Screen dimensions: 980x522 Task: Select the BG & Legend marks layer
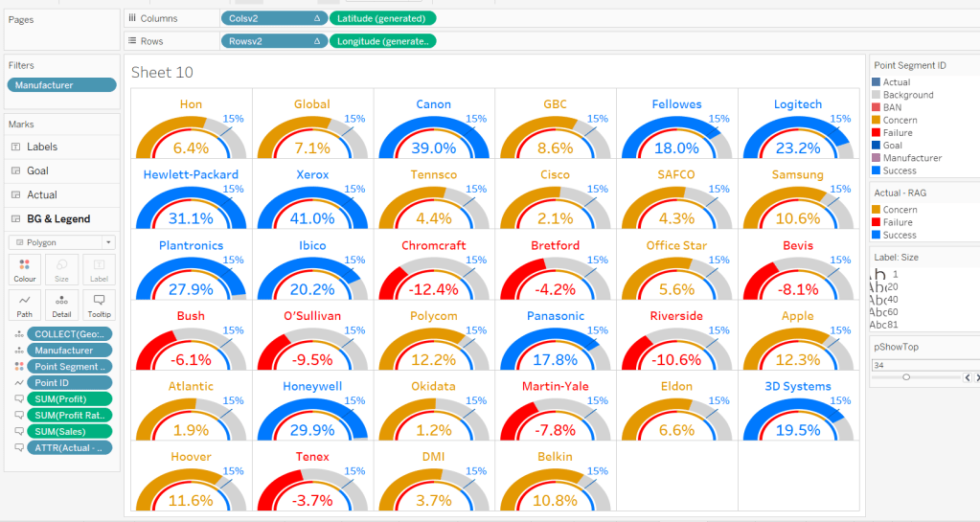point(57,219)
